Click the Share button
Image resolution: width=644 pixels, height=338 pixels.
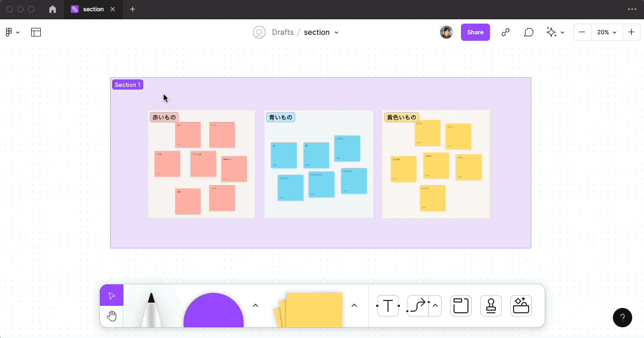[x=475, y=32]
